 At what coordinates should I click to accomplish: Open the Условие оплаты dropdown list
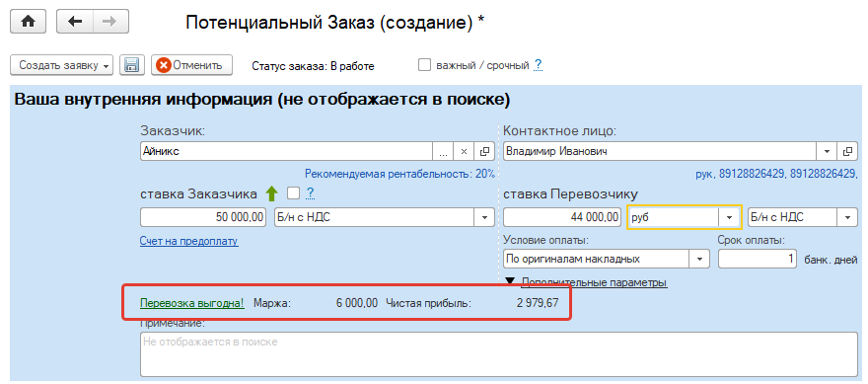tap(699, 259)
